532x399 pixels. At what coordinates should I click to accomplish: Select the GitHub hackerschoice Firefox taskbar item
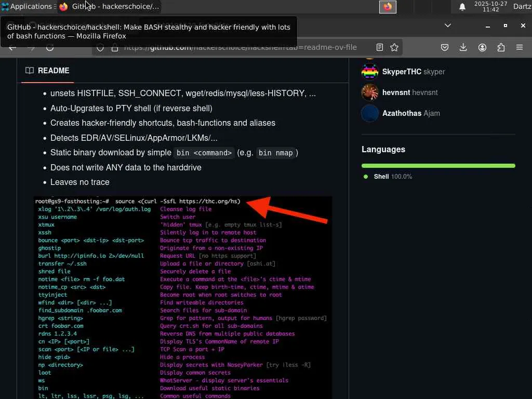pos(109,6)
